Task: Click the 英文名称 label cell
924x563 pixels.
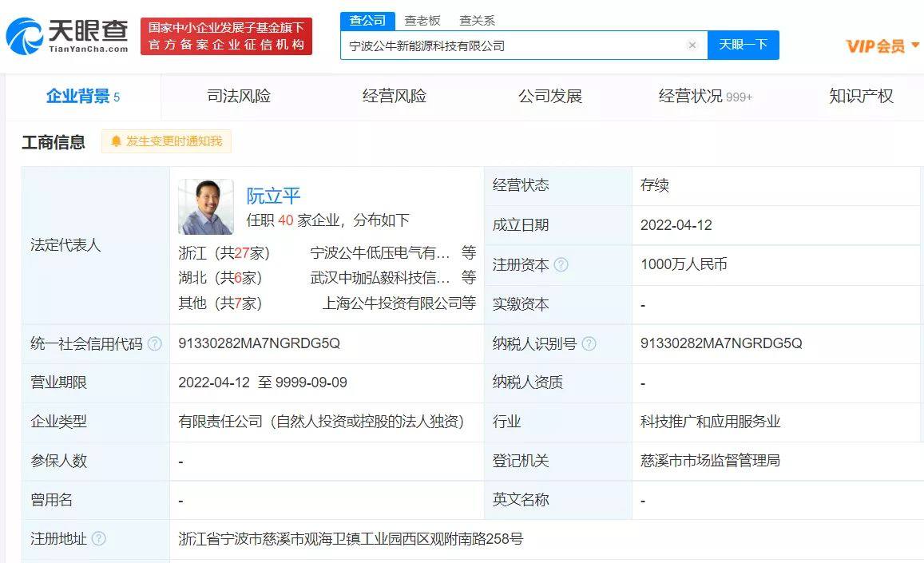Action: point(557,500)
